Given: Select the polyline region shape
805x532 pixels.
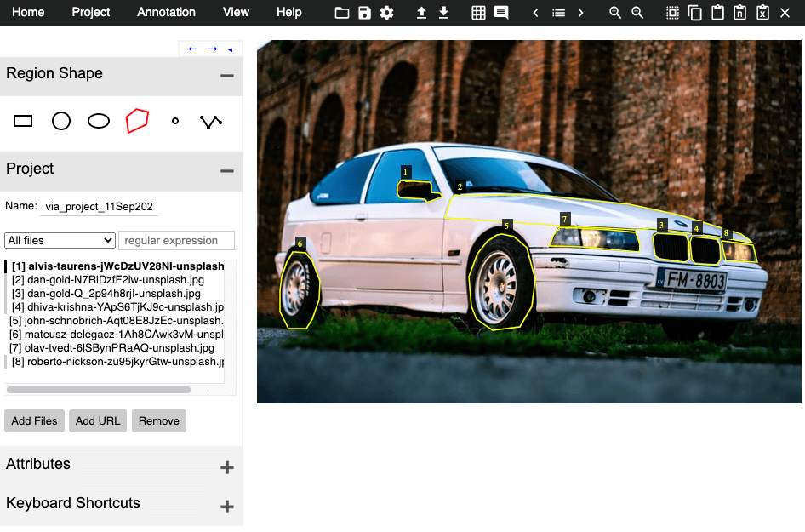Looking at the screenshot, I should (x=211, y=122).
